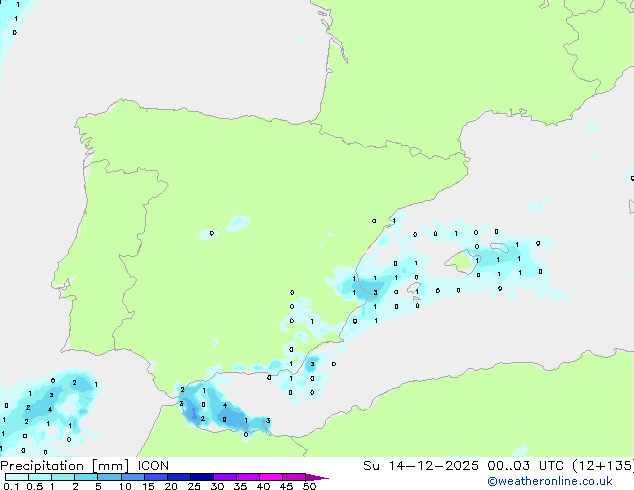Screen dimensions: 634x490
Task: Click the 25–30 mm legend color
Action: point(202,477)
